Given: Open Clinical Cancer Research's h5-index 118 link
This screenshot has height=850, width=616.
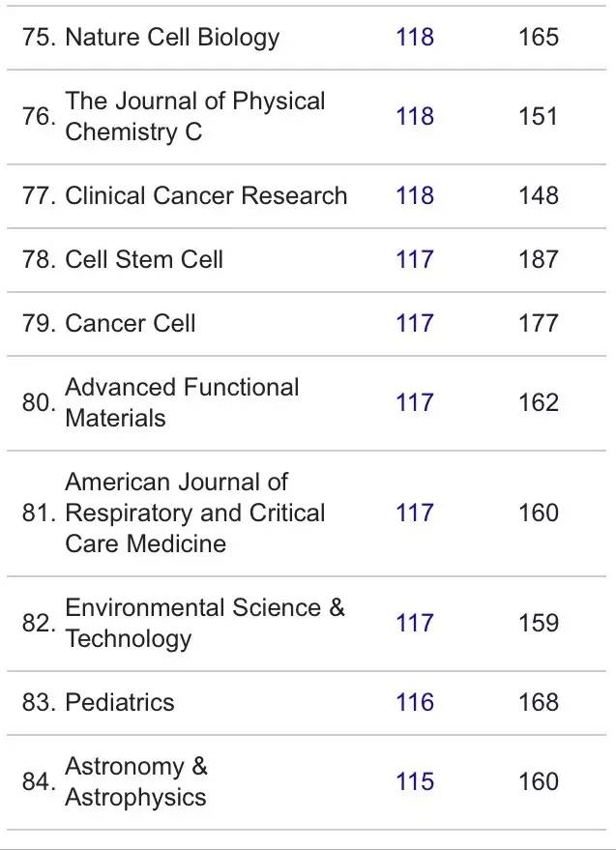Looking at the screenshot, I should click(415, 195).
